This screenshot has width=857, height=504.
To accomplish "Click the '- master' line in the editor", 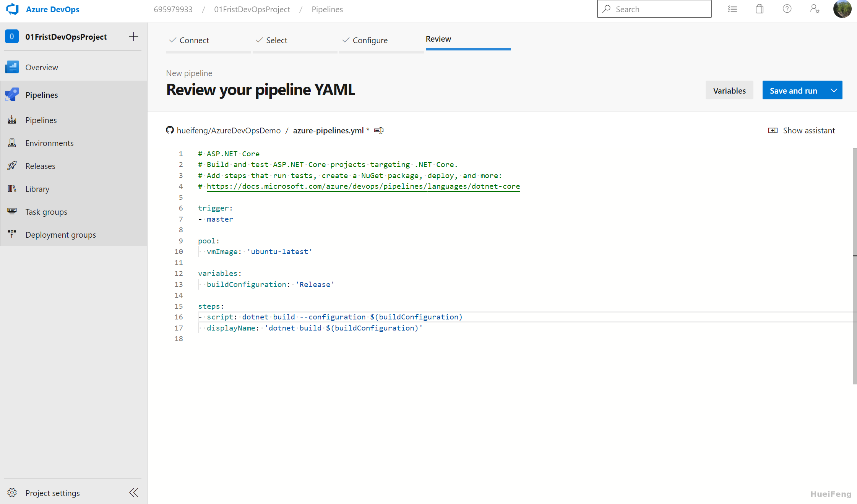I will 216,219.
